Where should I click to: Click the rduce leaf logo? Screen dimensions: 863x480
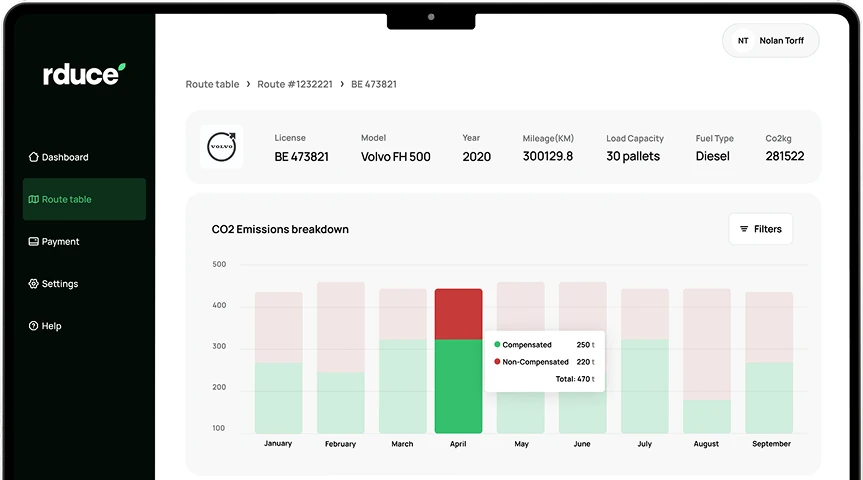click(x=84, y=74)
